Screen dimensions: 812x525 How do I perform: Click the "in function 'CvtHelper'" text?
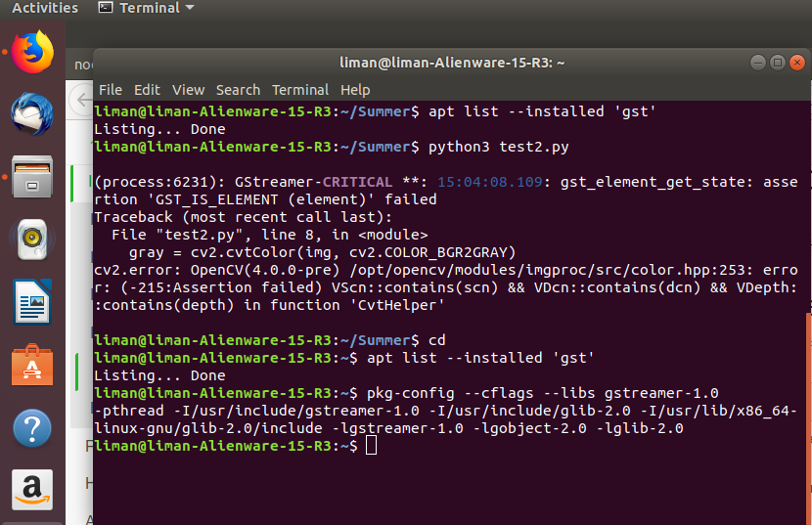click(x=343, y=305)
